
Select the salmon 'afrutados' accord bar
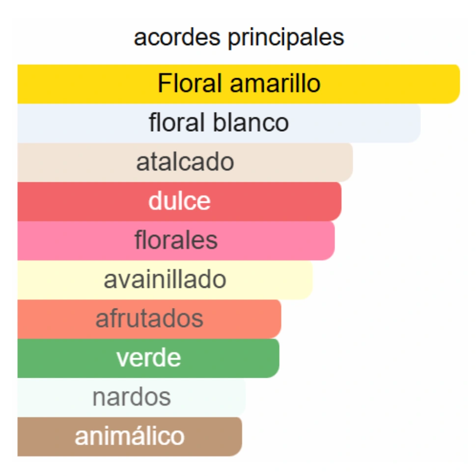(x=149, y=319)
